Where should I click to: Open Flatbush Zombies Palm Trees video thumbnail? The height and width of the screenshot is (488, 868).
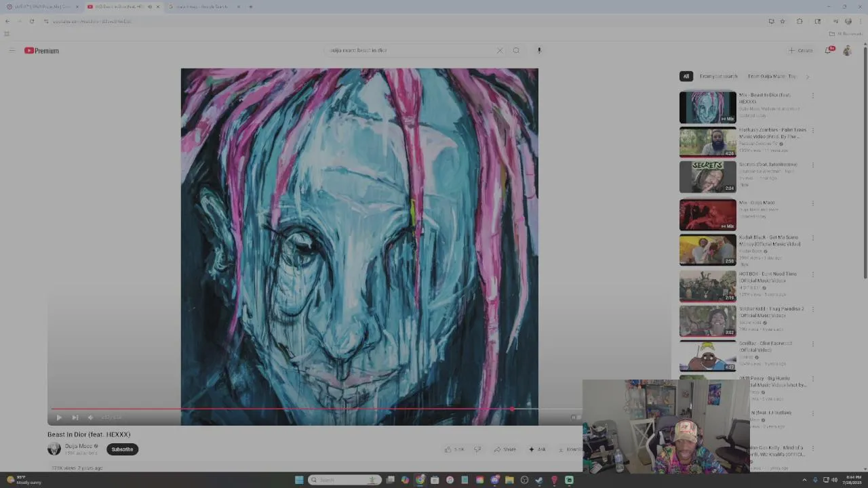click(707, 142)
